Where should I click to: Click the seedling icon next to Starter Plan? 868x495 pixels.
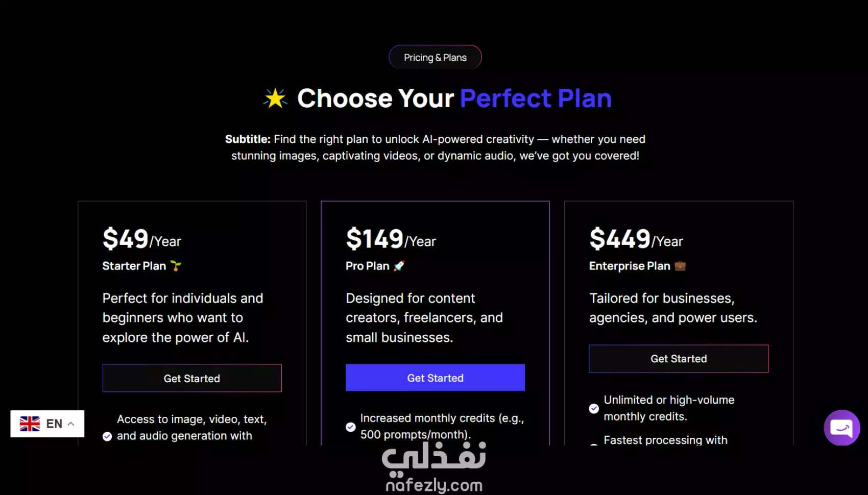(x=176, y=266)
